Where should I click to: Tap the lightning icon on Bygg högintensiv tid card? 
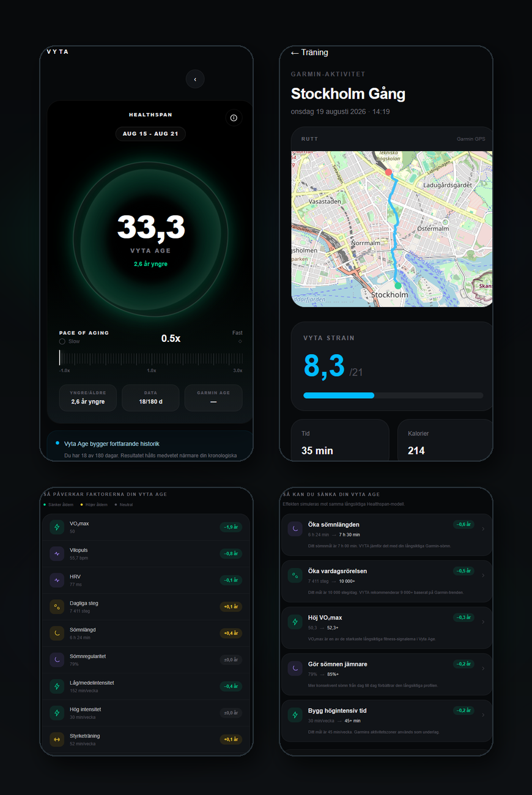[x=295, y=715]
